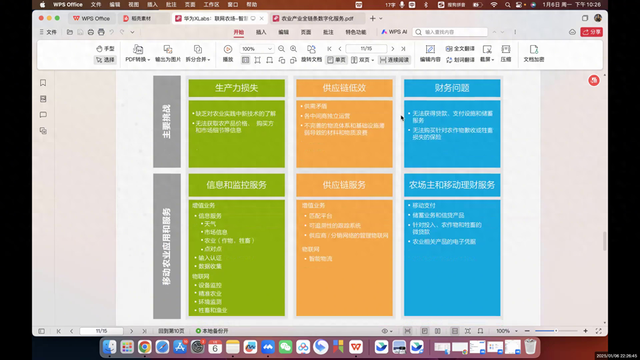Viewport: 640px width, 360px height.
Task: Click the vertical scrollbar thumb
Action: click(x=604, y=241)
